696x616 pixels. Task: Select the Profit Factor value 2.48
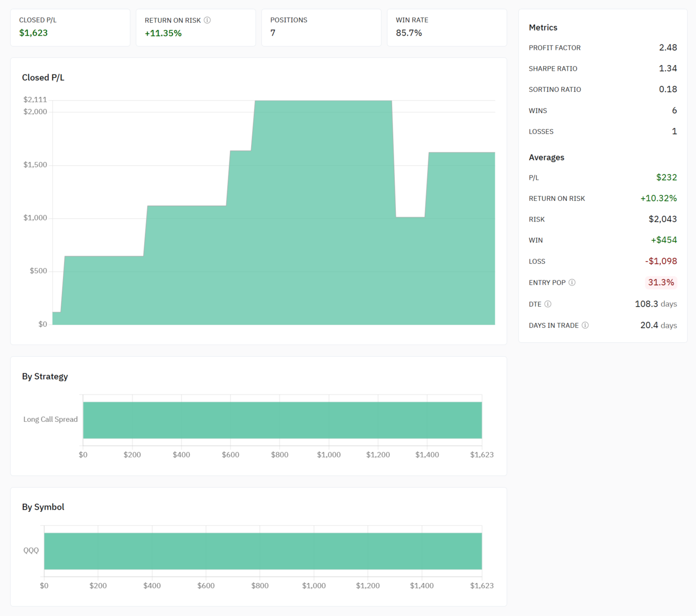click(668, 48)
